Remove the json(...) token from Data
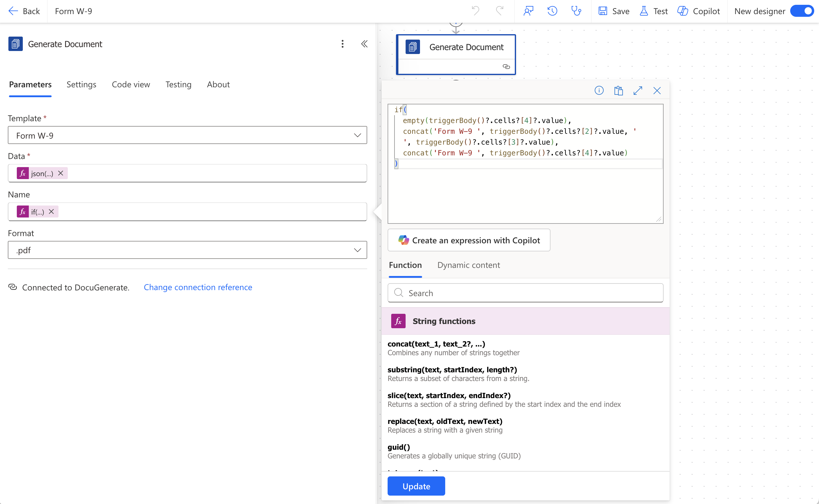819x504 pixels. [61, 173]
